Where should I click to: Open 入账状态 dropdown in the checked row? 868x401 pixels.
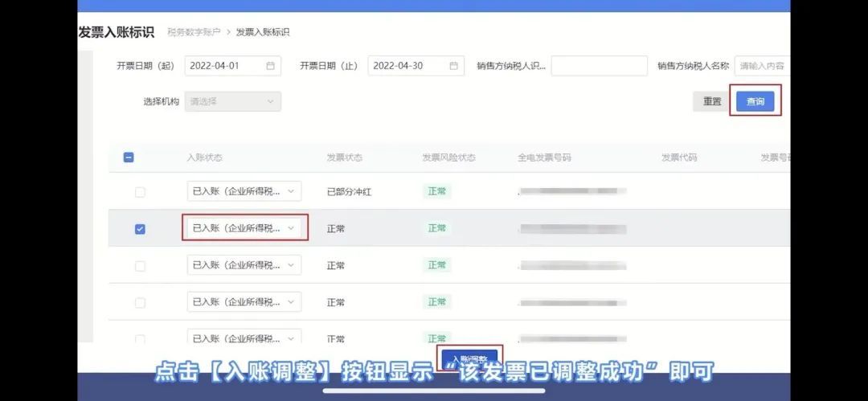[x=244, y=227]
